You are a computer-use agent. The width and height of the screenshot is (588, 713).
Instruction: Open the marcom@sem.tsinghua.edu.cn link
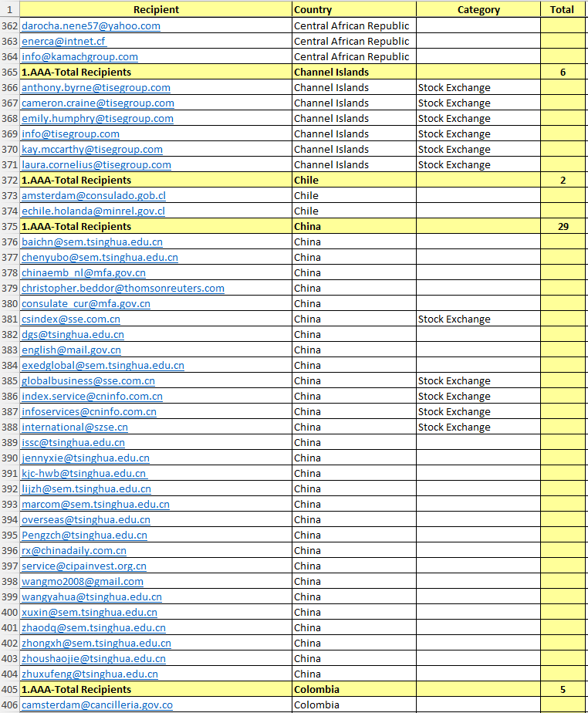tap(96, 505)
